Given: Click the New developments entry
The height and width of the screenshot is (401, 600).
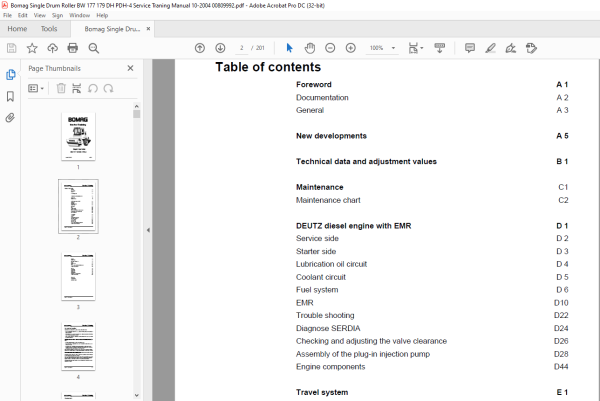Looking at the screenshot, I should click(x=331, y=135).
